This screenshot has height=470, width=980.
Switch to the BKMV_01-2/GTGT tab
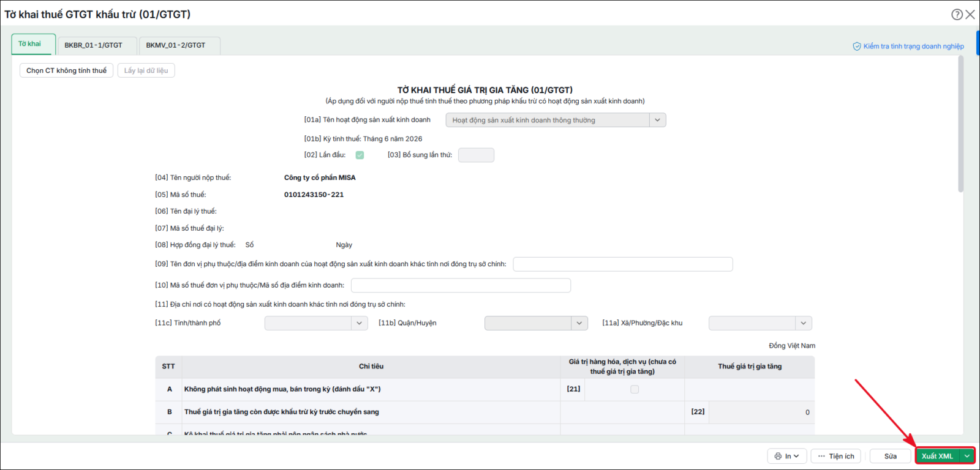(x=179, y=45)
